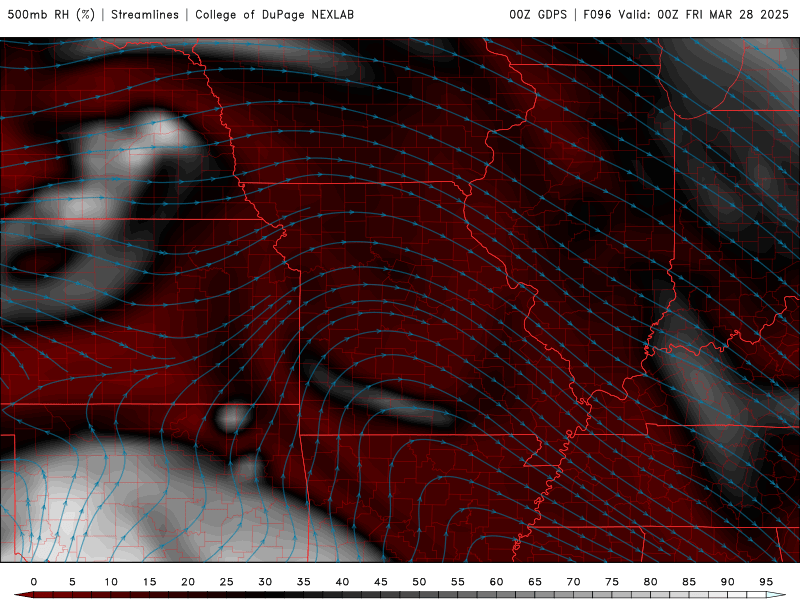Click the 40 value on color scale
800x600 pixels.
point(342,582)
